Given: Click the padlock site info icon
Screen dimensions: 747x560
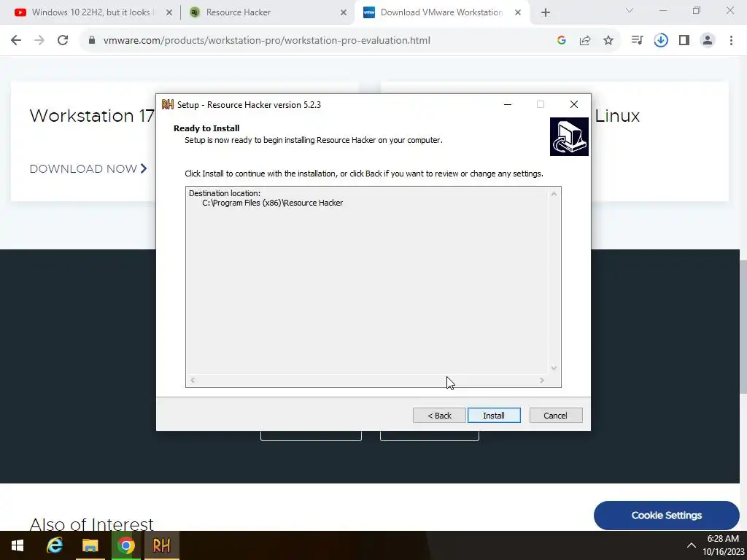Looking at the screenshot, I should coord(92,41).
